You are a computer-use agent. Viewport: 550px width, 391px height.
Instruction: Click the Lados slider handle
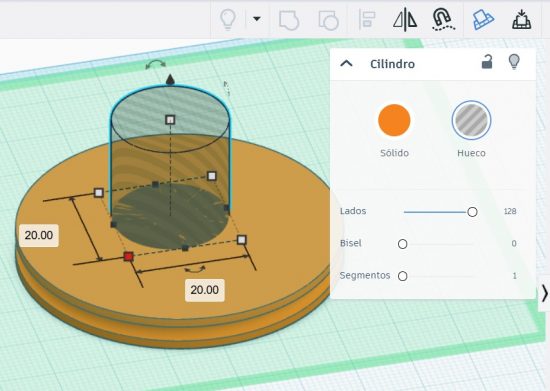(x=472, y=212)
